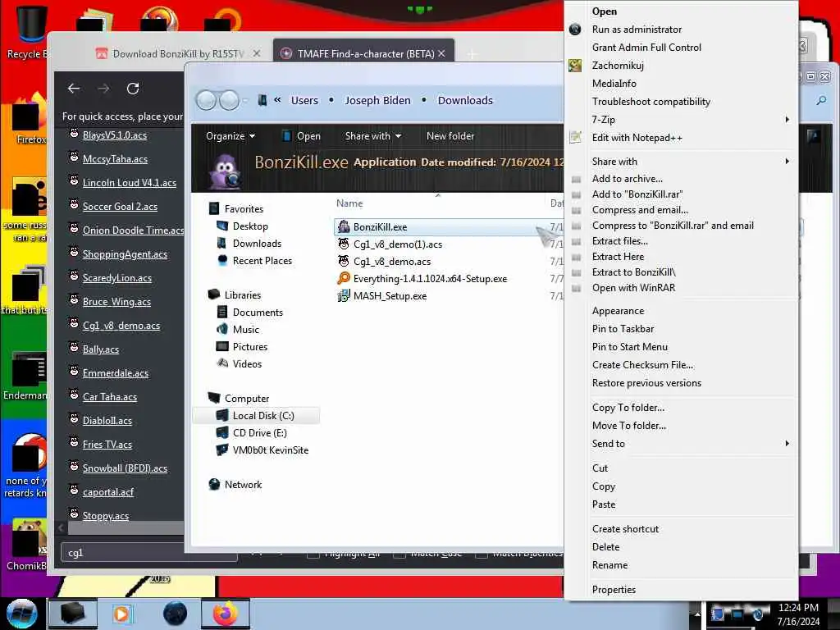Viewport: 840px width, 630px height.
Task: Open the Organize dropdown
Action: pos(231,136)
